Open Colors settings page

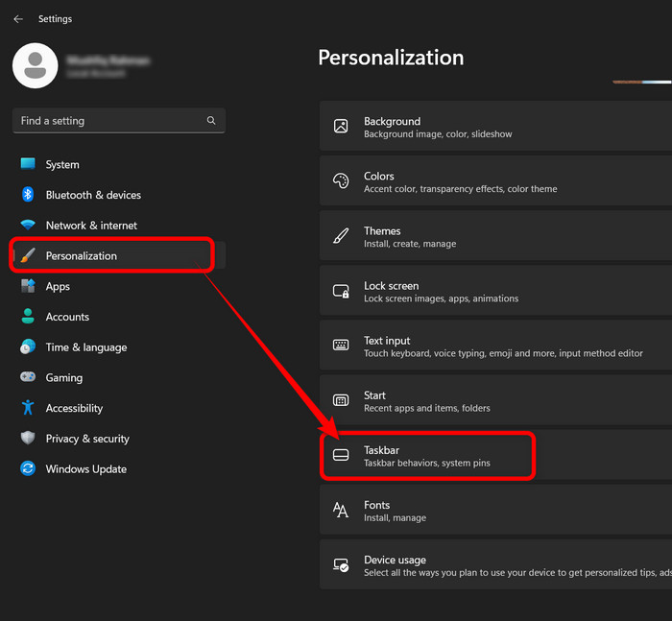[x=495, y=180]
